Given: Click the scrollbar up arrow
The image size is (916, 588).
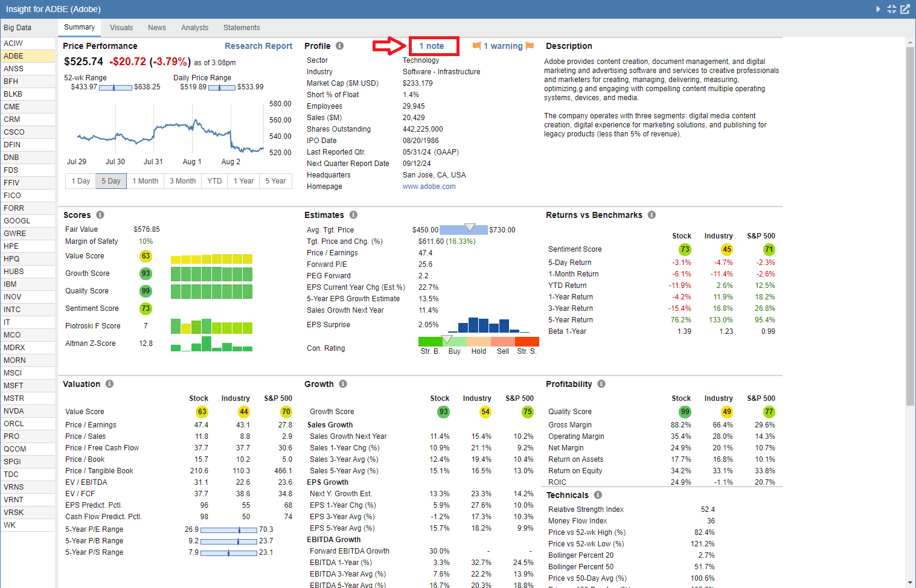Looking at the screenshot, I should 910,43.
